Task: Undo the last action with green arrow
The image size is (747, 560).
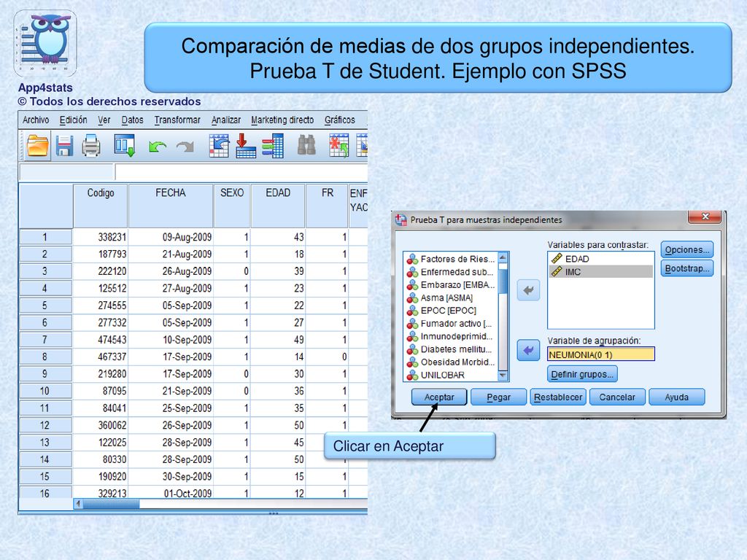Action: click(x=158, y=147)
